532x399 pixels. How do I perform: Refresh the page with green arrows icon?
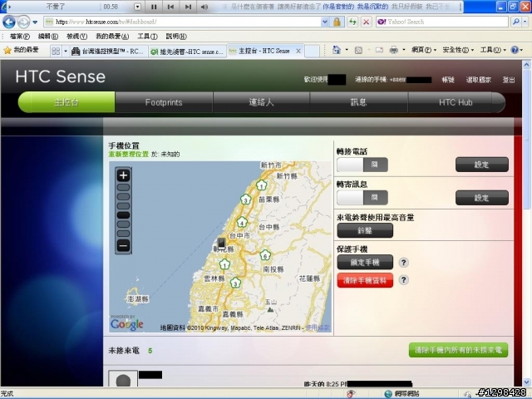point(352,22)
